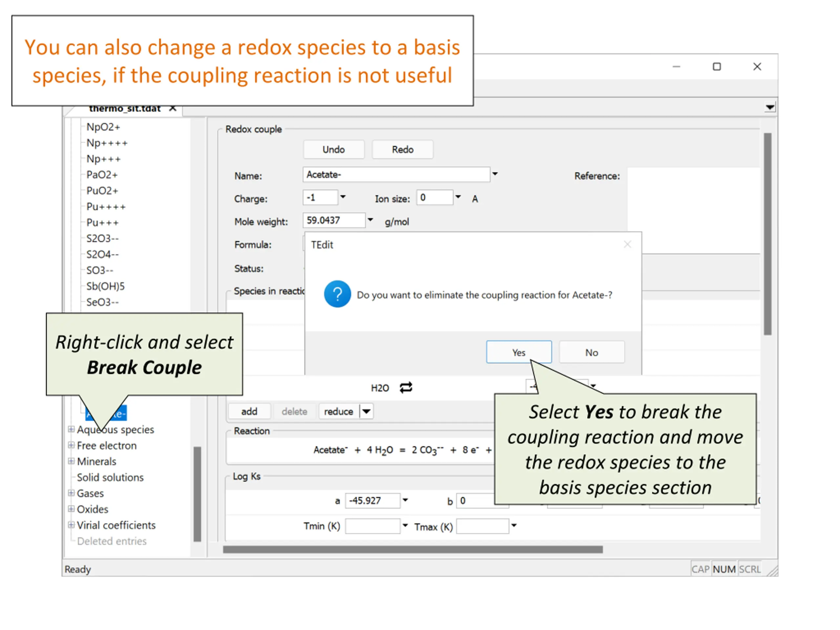Click the CAP status bar indicator
Viewport: 840px width, 630px height.
[700, 569]
